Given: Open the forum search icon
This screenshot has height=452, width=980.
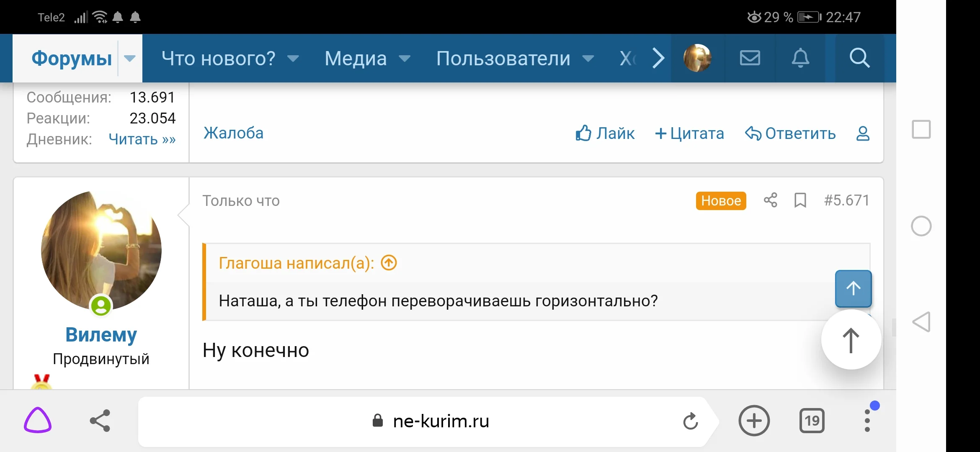Looking at the screenshot, I should point(859,58).
